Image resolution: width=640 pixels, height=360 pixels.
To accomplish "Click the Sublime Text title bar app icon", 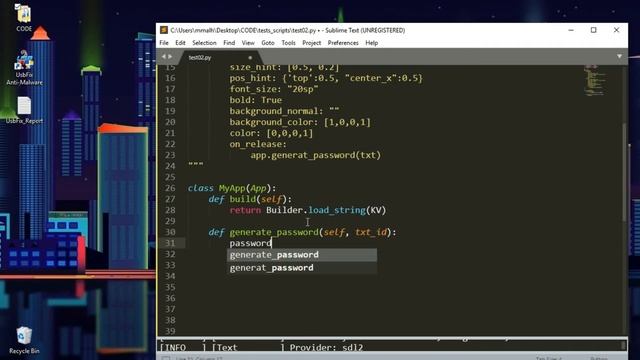I will point(164,30).
